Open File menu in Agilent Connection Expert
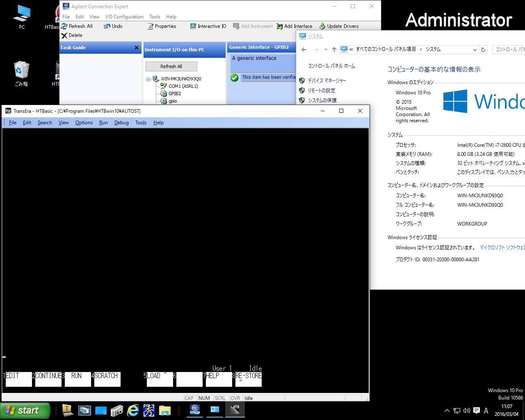This screenshot has height=420, width=525. (x=66, y=17)
